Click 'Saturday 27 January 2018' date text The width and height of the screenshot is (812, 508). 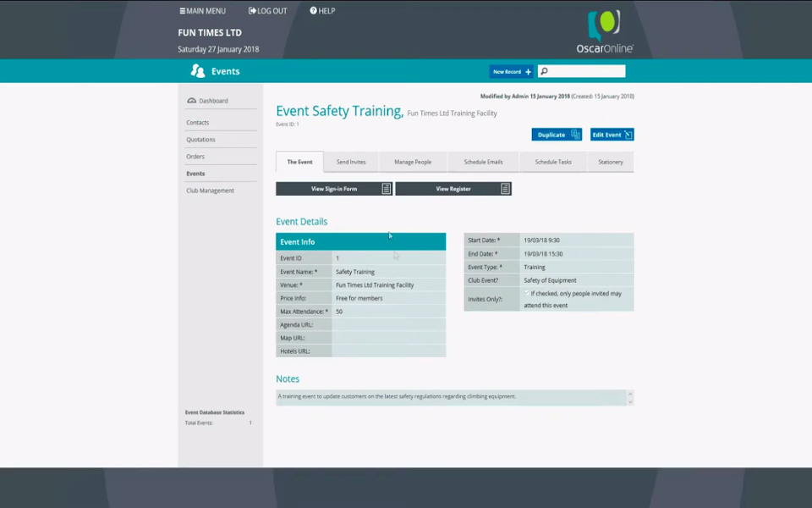(218, 49)
